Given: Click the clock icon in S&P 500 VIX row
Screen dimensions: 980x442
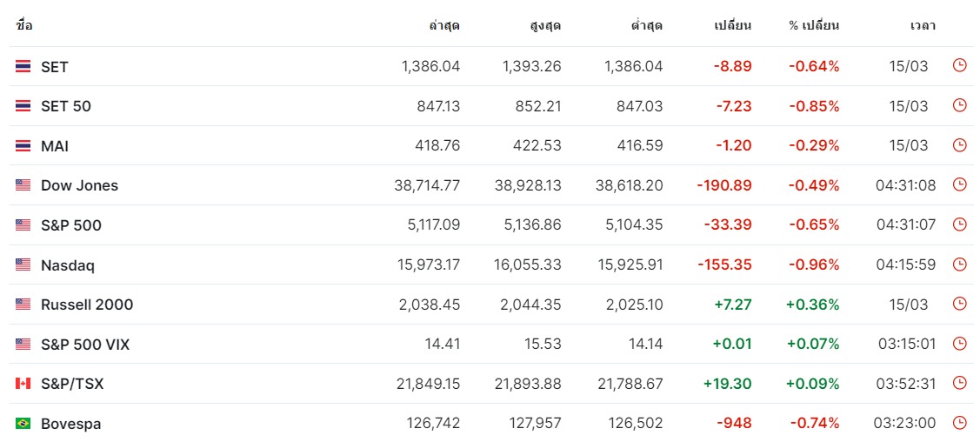Looking at the screenshot, I should (x=959, y=344).
